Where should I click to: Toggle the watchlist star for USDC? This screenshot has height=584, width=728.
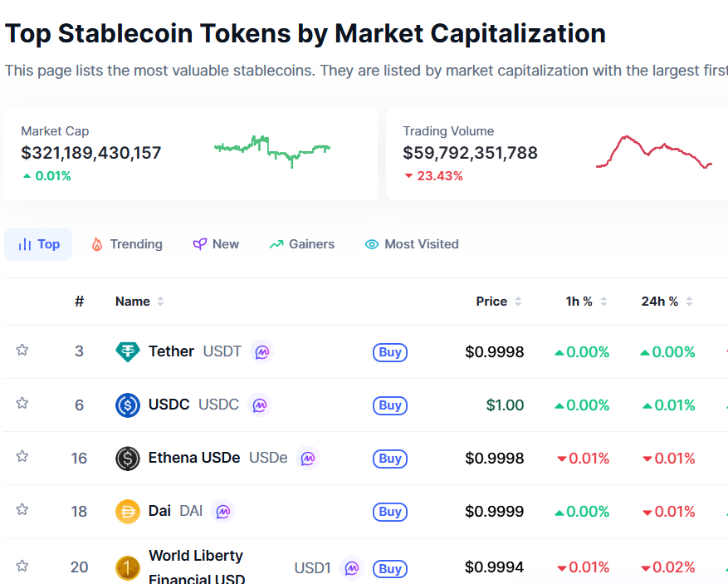click(x=22, y=404)
